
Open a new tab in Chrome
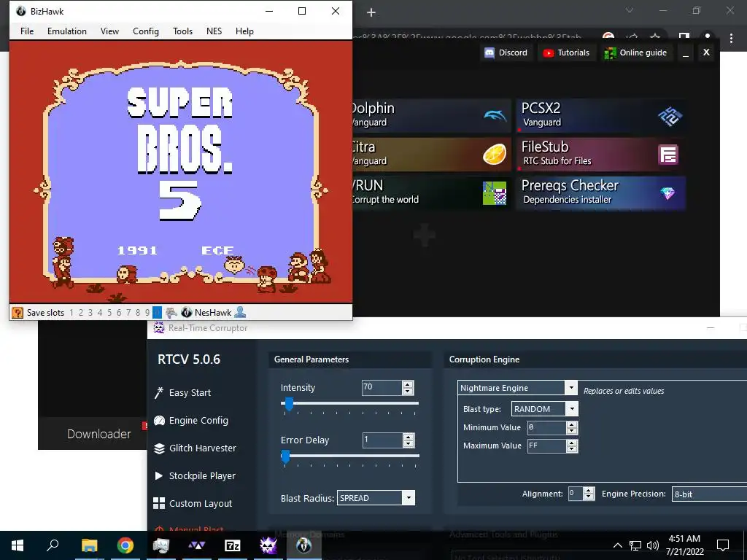(371, 13)
